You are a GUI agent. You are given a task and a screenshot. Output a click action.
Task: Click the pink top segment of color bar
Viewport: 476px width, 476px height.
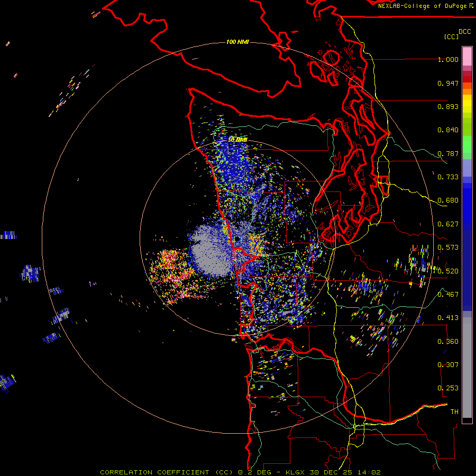pos(467,56)
